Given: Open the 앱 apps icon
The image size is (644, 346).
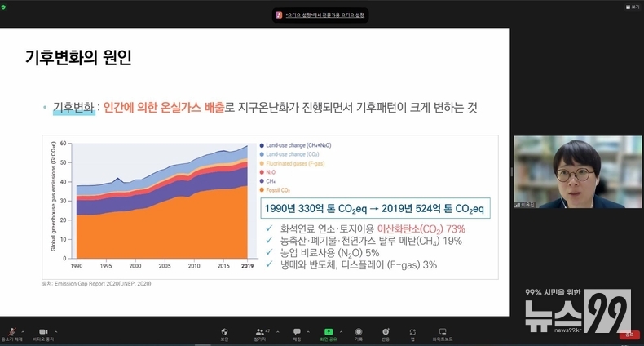Looking at the screenshot, I should [x=412, y=331].
